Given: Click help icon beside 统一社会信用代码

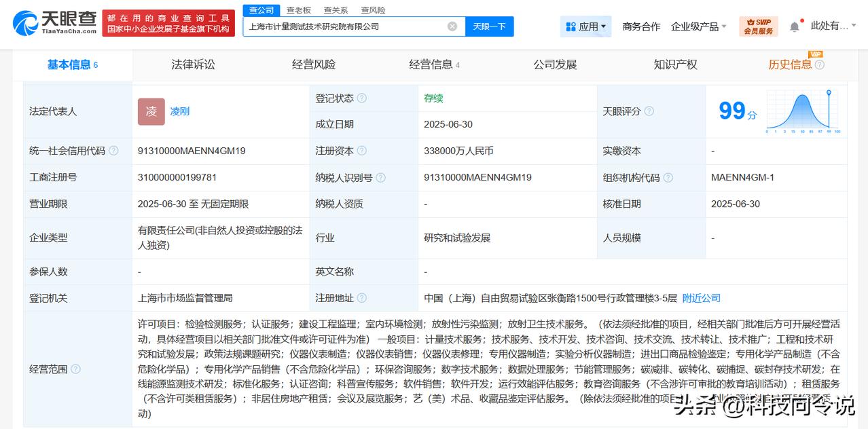Looking at the screenshot, I should [x=113, y=151].
